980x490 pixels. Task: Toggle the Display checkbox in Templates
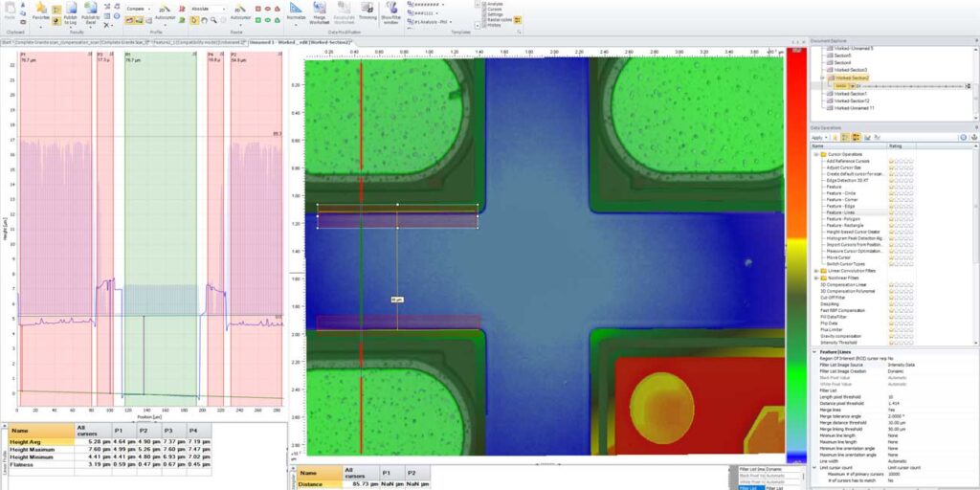[x=483, y=26]
